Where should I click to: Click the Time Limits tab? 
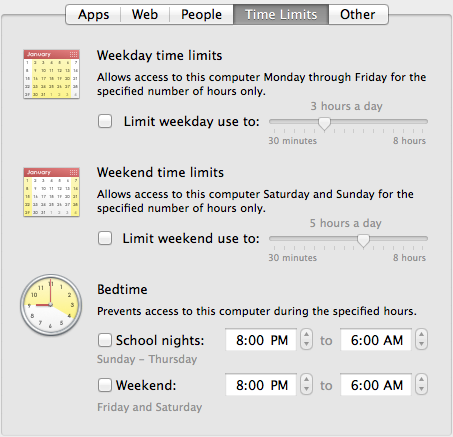(281, 14)
